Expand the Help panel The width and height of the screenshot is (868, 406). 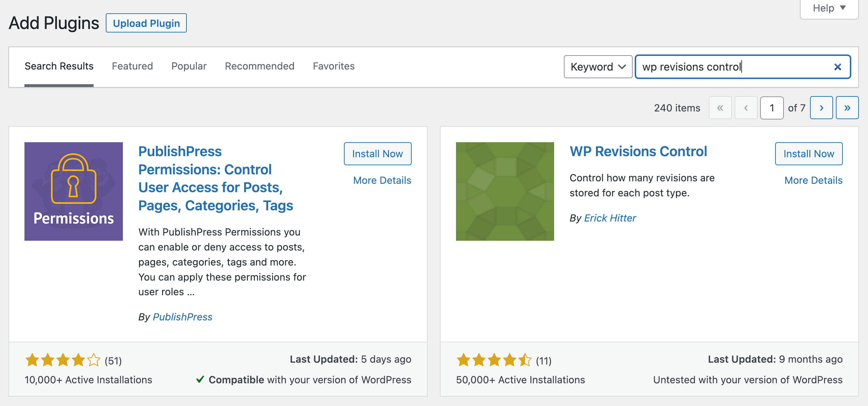[829, 8]
